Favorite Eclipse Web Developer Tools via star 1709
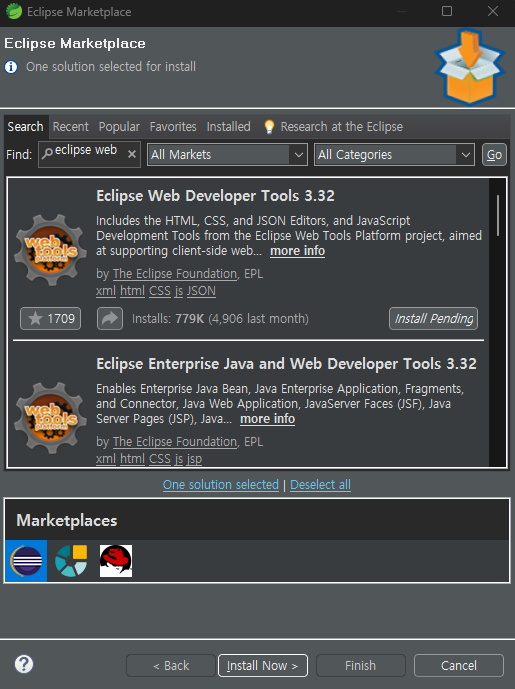515x689 pixels. 51,318
